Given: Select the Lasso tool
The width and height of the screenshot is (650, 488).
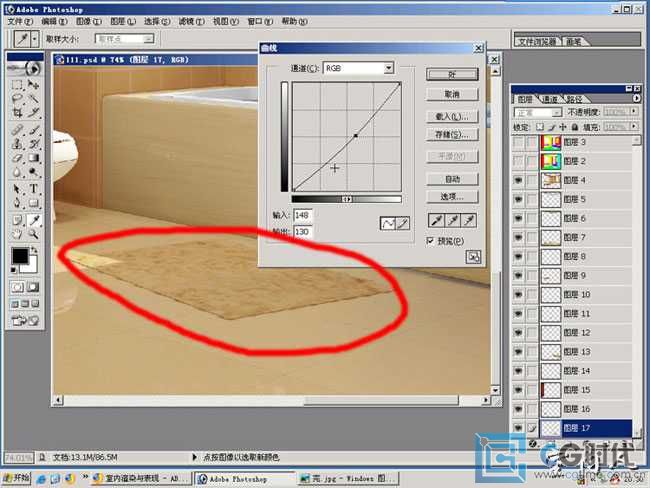Looking at the screenshot, I should [17, 99].
